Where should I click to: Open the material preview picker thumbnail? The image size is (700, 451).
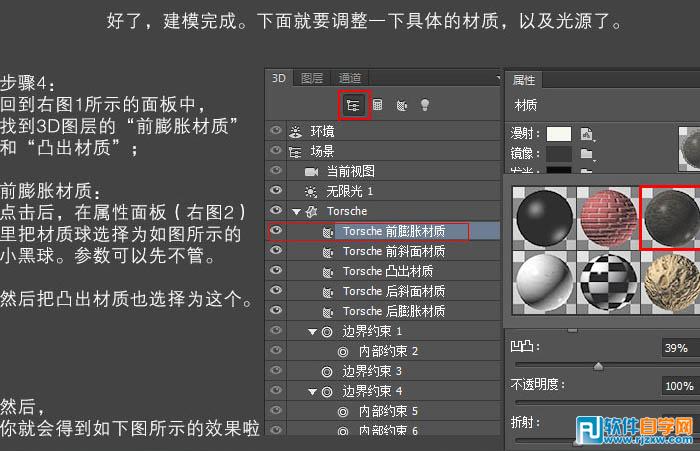[689, 148]
